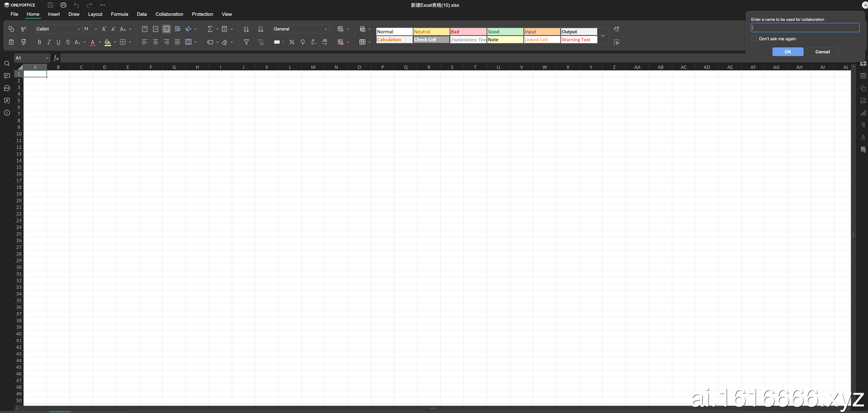Viewport: 868px width, 413px height.
Task: Select column header M
Action: [313, 67]
